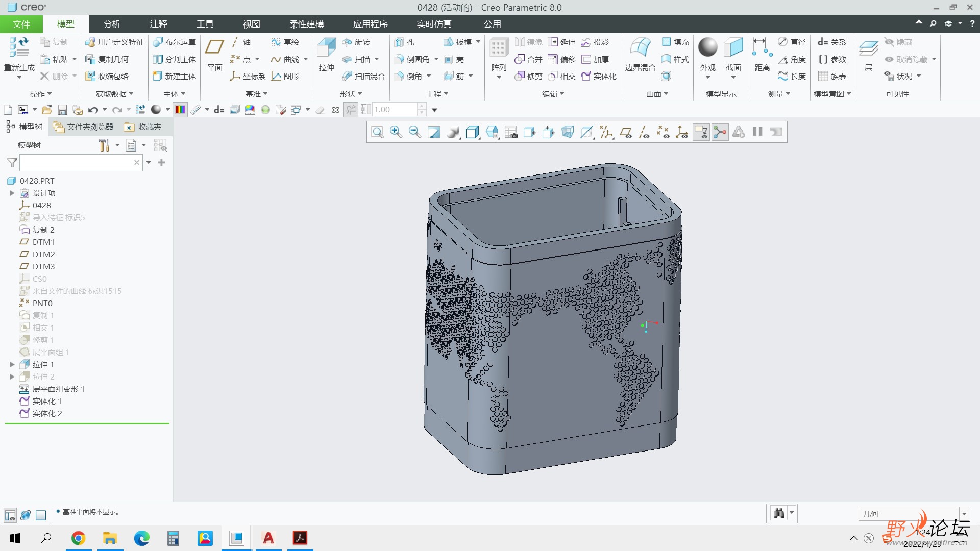Click 复制几何 button
The height and width of the screenshot is (551, 980).
click(107, 59)
